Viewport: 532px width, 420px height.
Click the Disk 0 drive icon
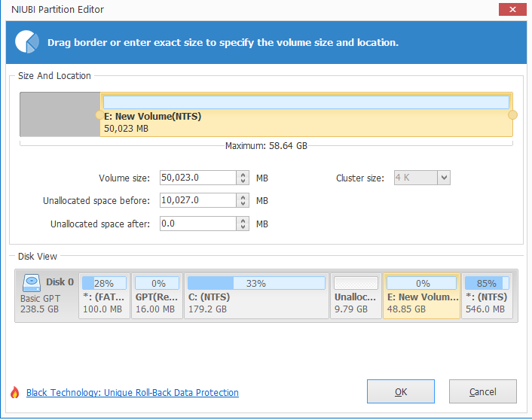tap(32, 283)
